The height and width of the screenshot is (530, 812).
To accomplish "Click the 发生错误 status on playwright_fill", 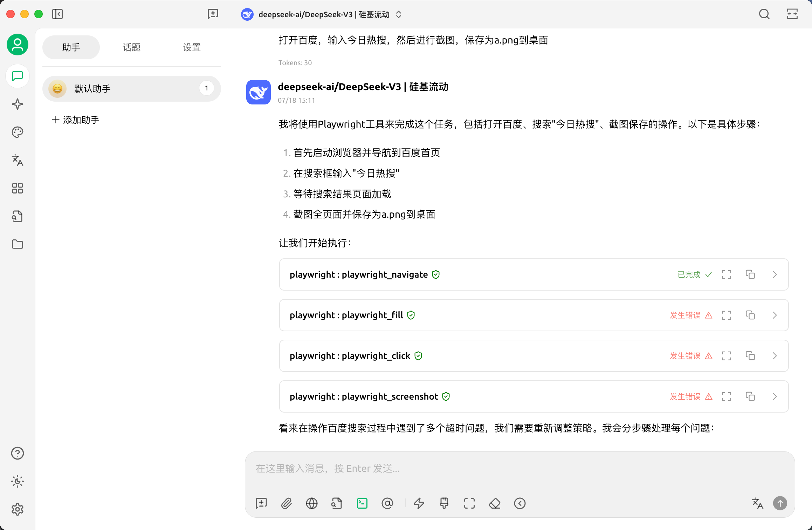I will 691,315.
